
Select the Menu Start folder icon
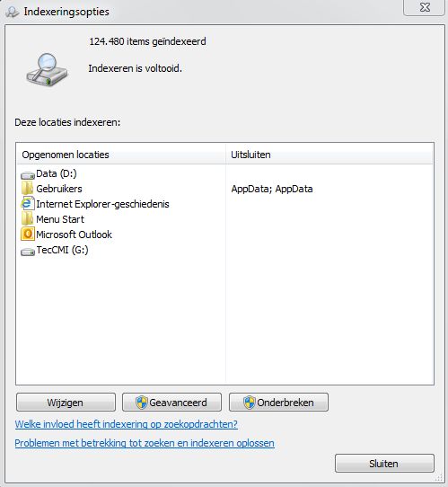click(27, 218)
